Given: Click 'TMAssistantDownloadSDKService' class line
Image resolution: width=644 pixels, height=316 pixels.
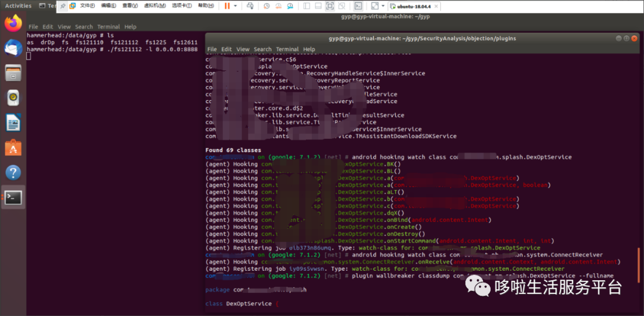Looking at the screenshot, I should [x=331, y=136].
